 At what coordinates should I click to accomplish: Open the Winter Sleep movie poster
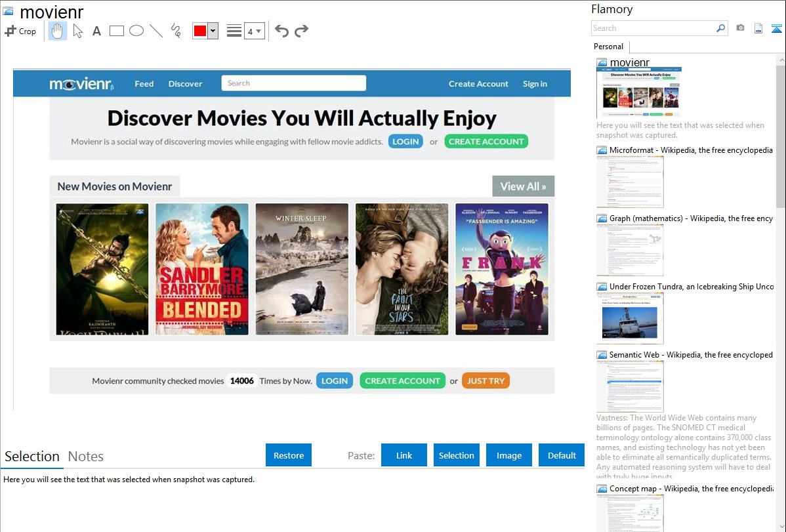302,269
